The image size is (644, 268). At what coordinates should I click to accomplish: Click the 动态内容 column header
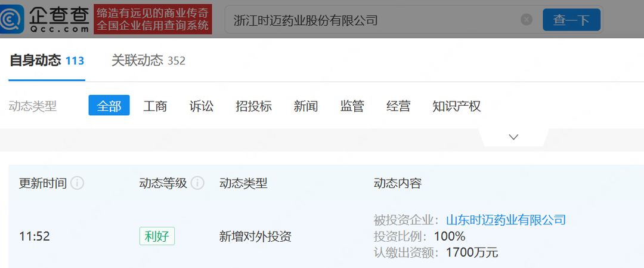398,183
